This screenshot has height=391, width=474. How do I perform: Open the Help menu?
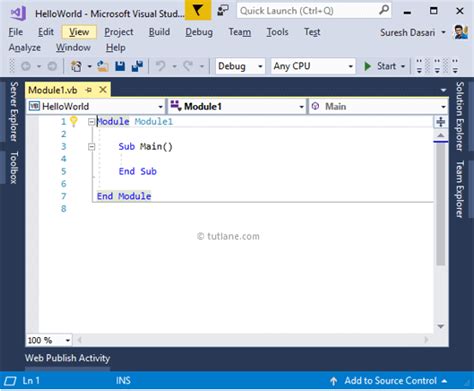[x=116, y=48]
